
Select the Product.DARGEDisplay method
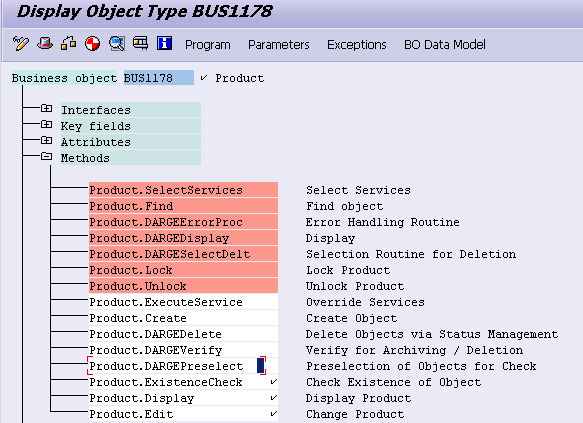point(183,238)
